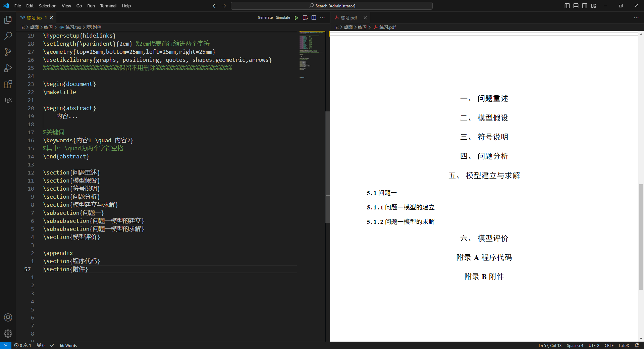The image size is (644, 349).
Task: Click the Generate button in editor toolbar
Action: [265, 18]
